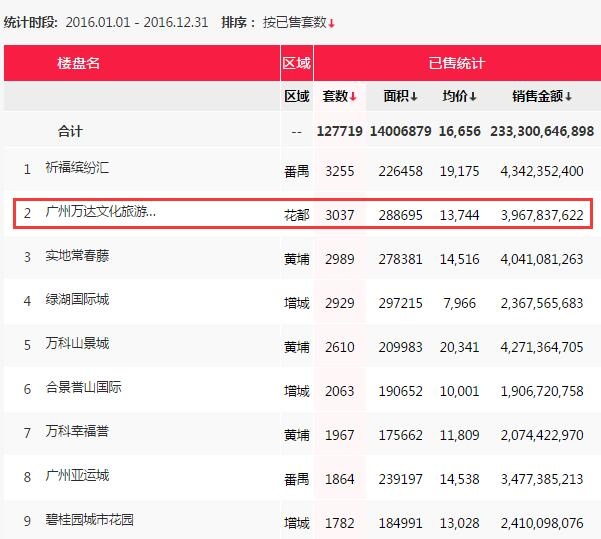Select units sold value 2929
The width and height of the screenshot is (601, 539).
340,303
